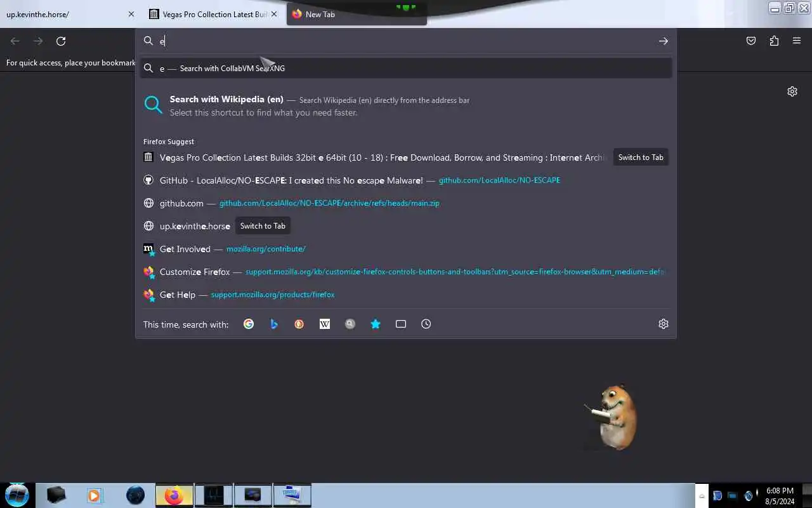
Task: Open the Get Involved mozilla.org bookmark
Action: coord(406,249)
